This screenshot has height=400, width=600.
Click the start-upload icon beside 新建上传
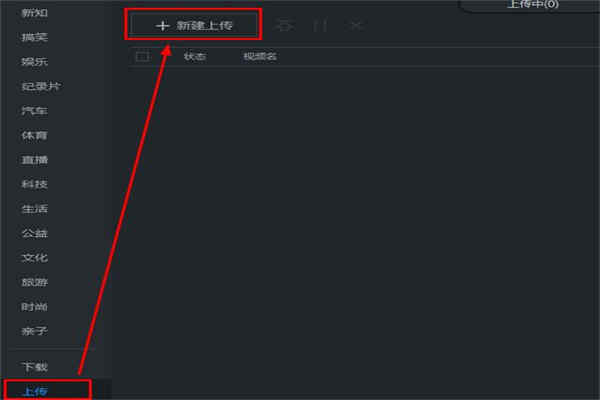coord(284,26)
